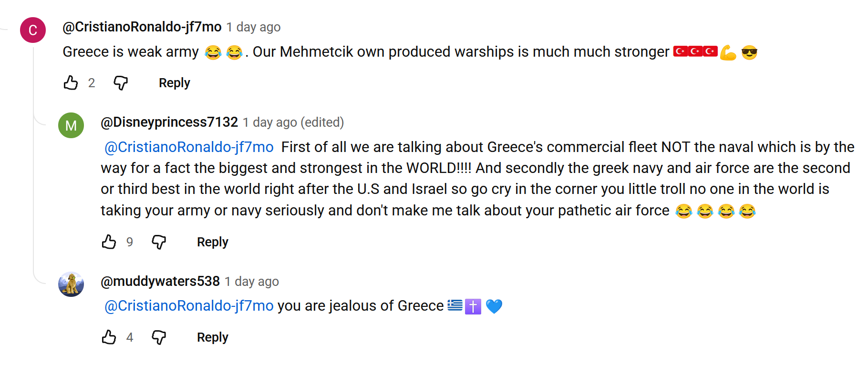Like the Disneyprincess7132 reply

point(109,242)
